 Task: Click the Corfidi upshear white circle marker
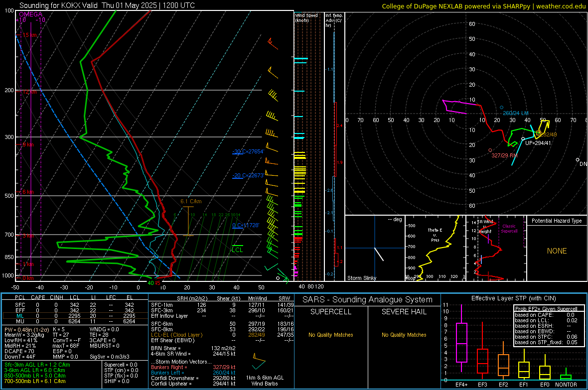coord(523,139)
